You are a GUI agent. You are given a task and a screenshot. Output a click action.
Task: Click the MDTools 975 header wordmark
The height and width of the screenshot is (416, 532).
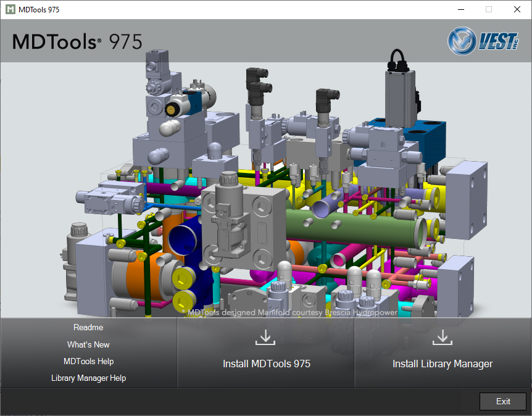tap(77, 41)
